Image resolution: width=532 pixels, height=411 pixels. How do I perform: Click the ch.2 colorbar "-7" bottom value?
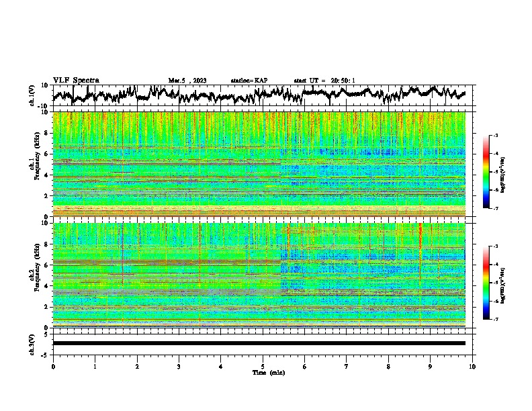(x=496, y=320)
